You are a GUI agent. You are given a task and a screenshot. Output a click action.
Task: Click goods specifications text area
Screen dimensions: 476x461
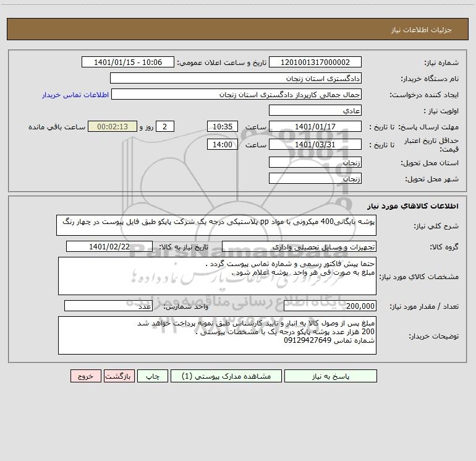pyautogui.click(x=217, y=276)
